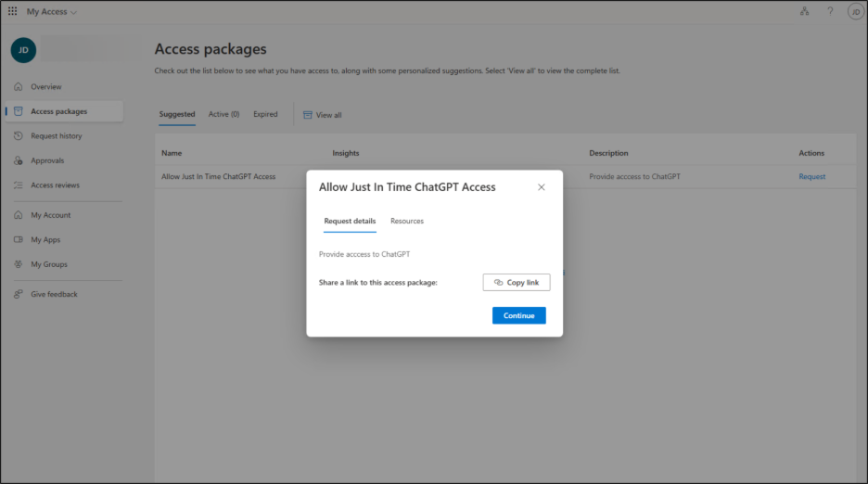Image resolution: width=868 pixels, height=484 pixels.
Task: Select Approvals in the left navigation
Action: click(47, 160)
